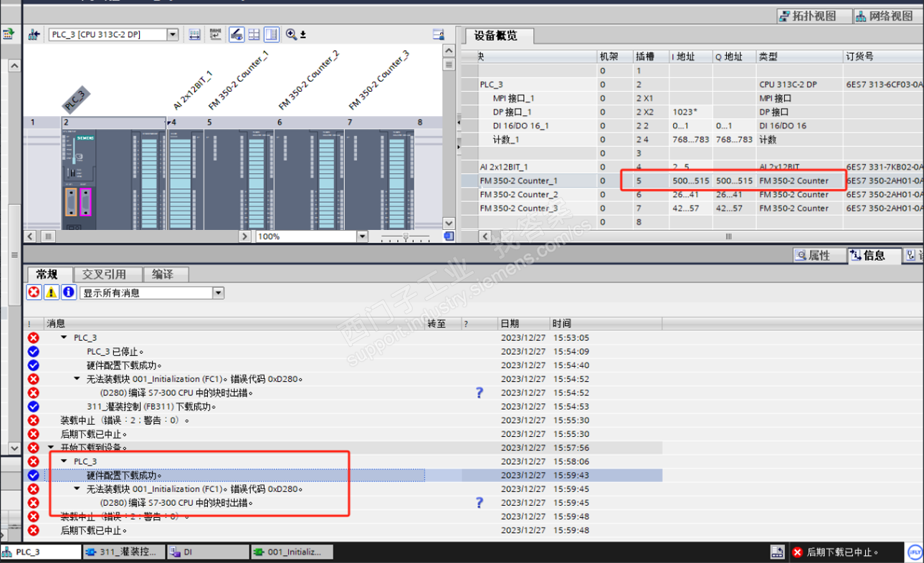Toggle the framed split-pane icon in device toolbar
This screenshot has height=563, width=924.
(272, 34)
